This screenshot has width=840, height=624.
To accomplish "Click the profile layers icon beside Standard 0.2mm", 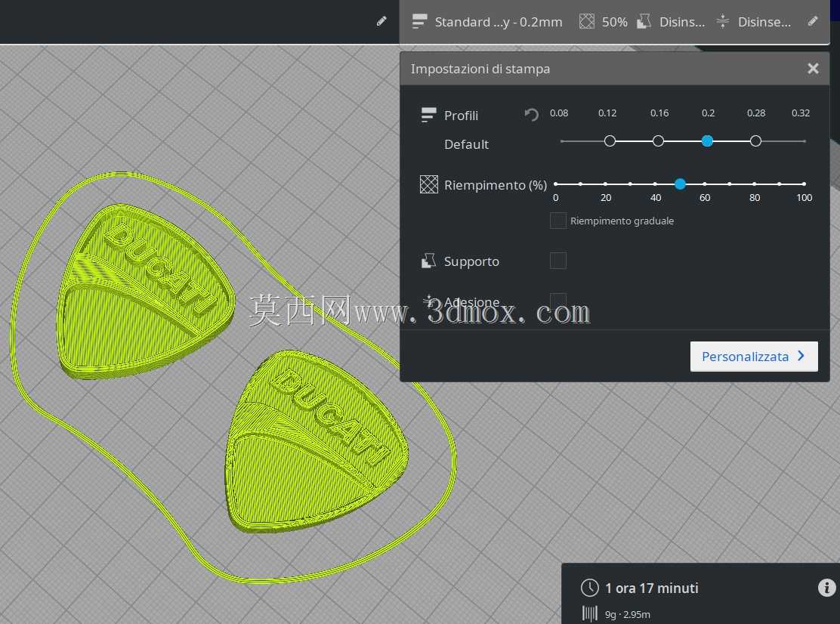I will 419,21.
